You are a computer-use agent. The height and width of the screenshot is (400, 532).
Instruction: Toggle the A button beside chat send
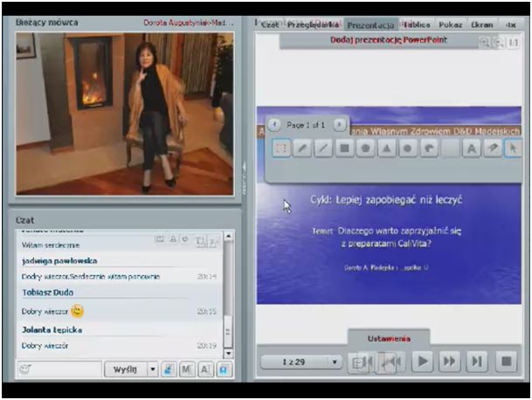[204, 369]
